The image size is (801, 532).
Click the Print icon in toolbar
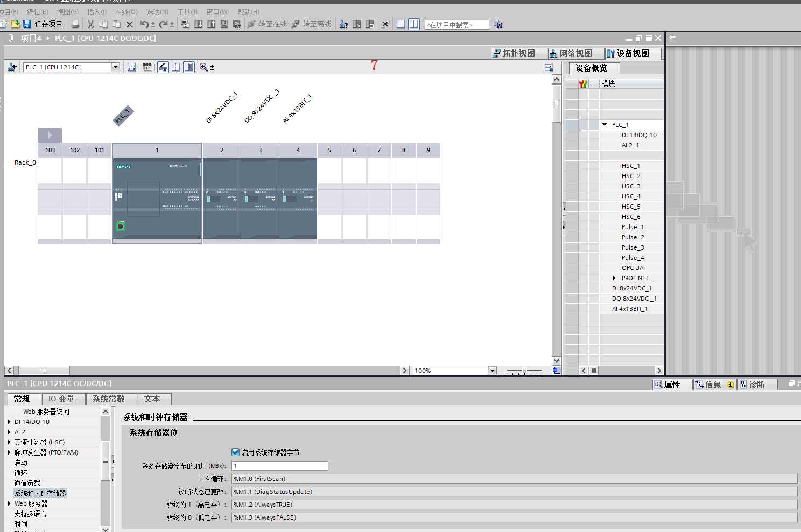click(x=75, y=24)
